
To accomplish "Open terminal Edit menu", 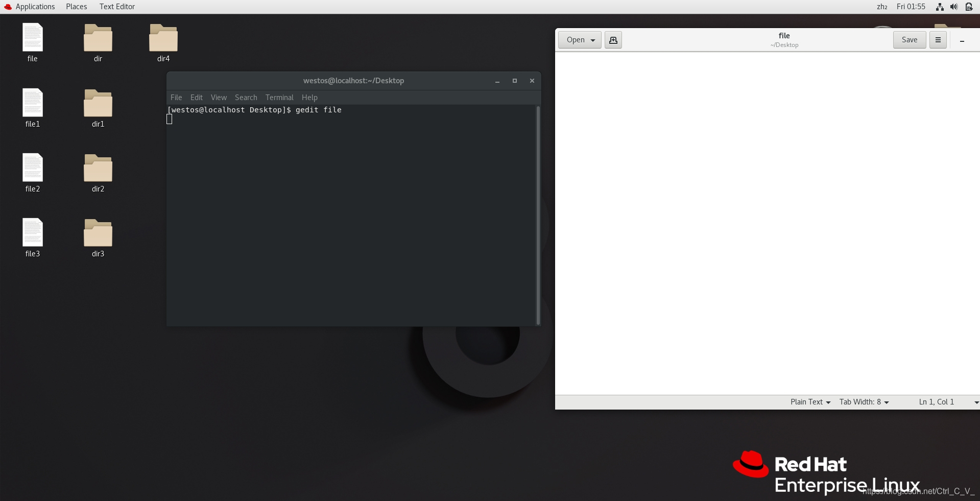I will coord(197,98).
